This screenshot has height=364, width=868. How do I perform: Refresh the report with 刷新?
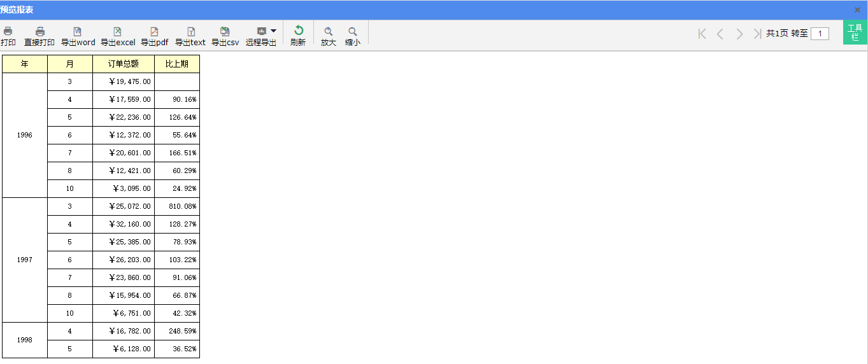[298, 31]
